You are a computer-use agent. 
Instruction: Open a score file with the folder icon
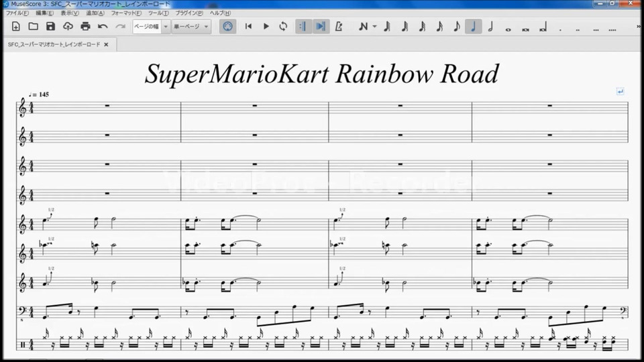pos(34,27)
